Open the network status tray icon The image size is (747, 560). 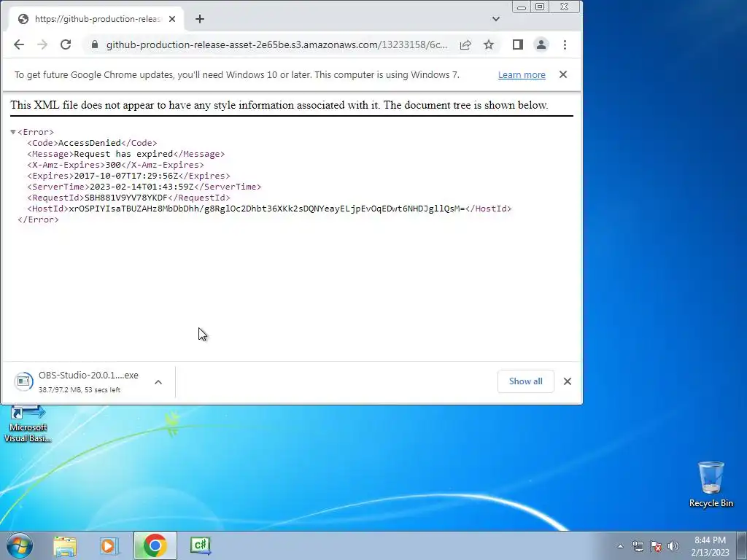(638, 546)
